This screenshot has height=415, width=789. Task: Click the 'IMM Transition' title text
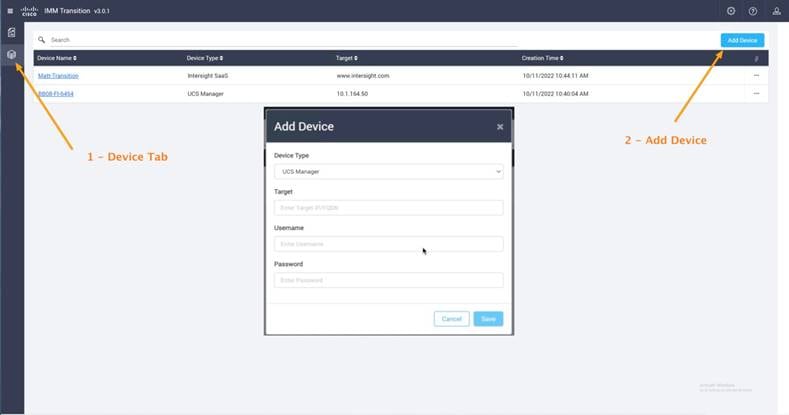(x=67, y=11)
